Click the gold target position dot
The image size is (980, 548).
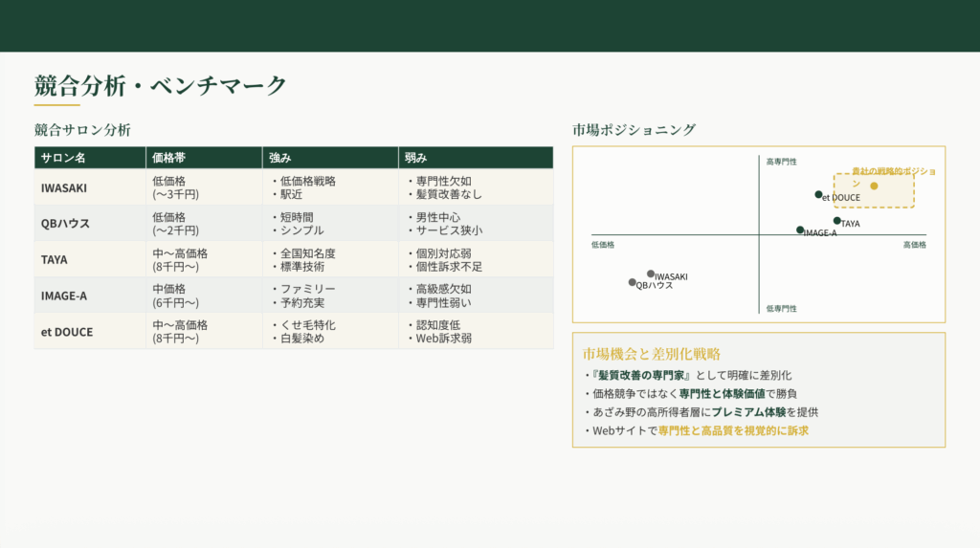tap(874, 186)
